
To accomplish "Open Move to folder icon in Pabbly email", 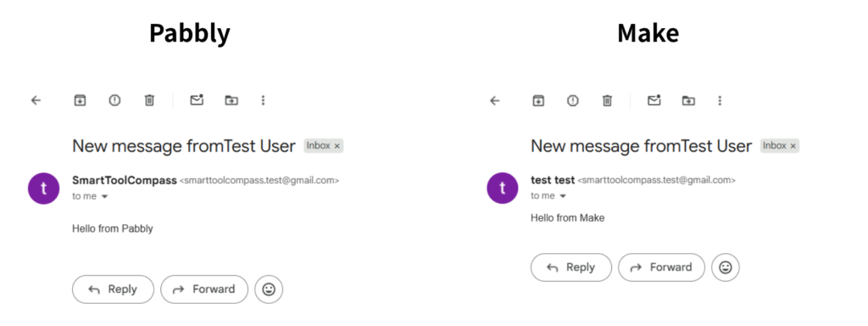I will click(x=231, y=100).
